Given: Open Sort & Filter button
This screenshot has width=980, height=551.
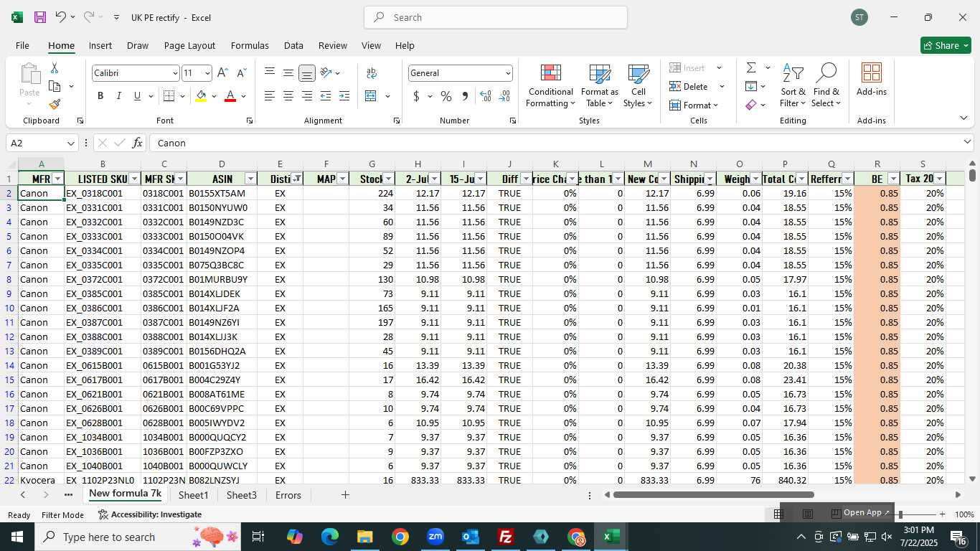Looking at the screenshot, I should 793,86.
